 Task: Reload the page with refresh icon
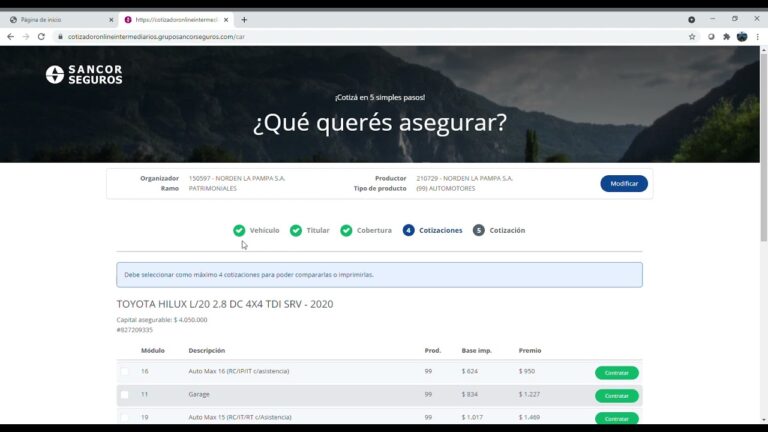coord(41,37)
